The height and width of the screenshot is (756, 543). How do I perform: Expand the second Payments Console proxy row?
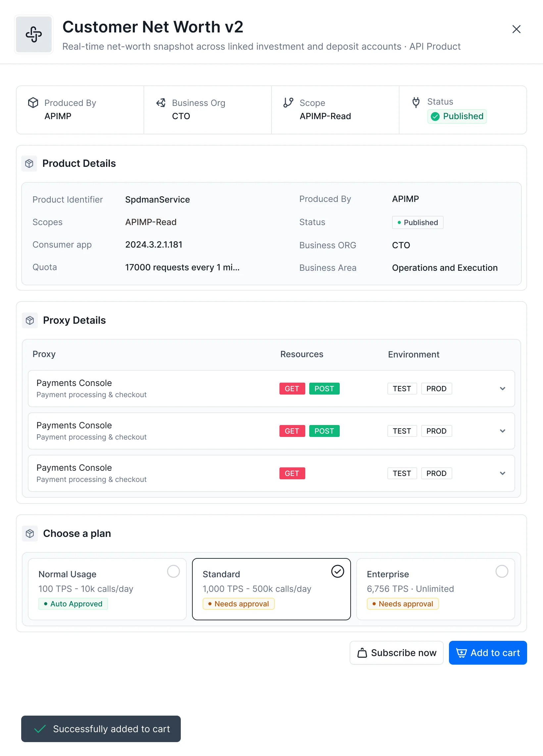pos(502,431)
